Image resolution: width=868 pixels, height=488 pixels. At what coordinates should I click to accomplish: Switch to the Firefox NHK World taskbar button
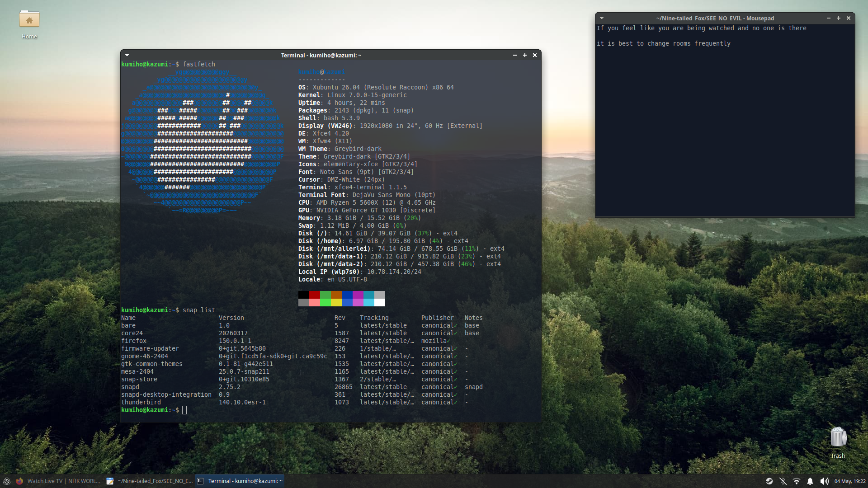(58, 481)
